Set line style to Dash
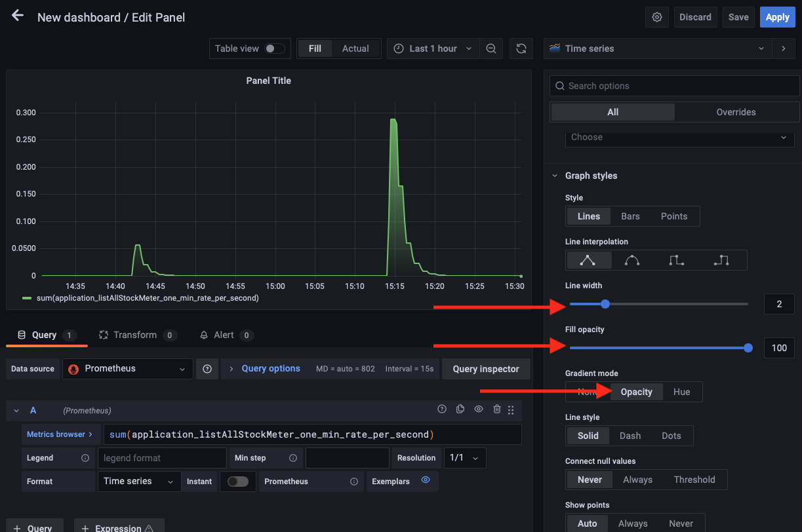This screenshot has height=532, width=802. pyautogui.click(x=630, y=436)
